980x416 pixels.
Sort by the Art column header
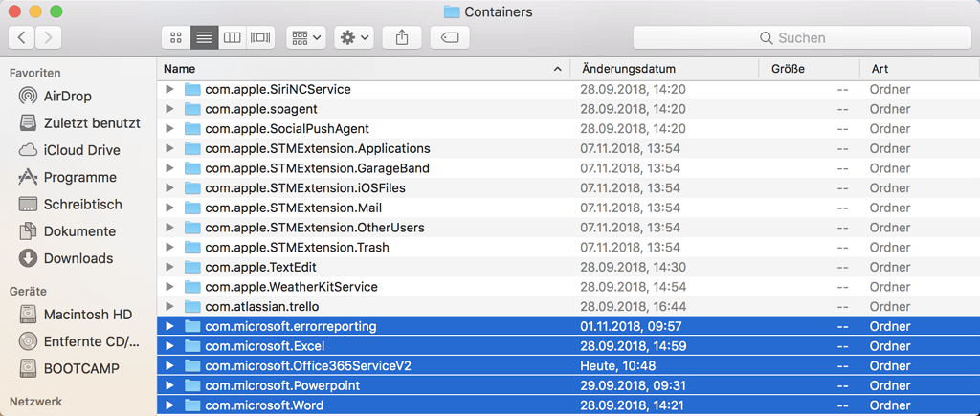(x=920, y=69)
